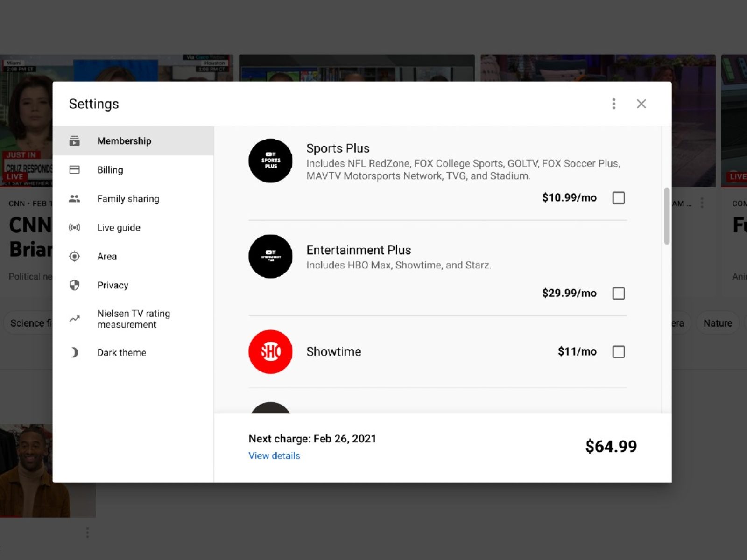Select the Nature category chip

coord(718,323)
